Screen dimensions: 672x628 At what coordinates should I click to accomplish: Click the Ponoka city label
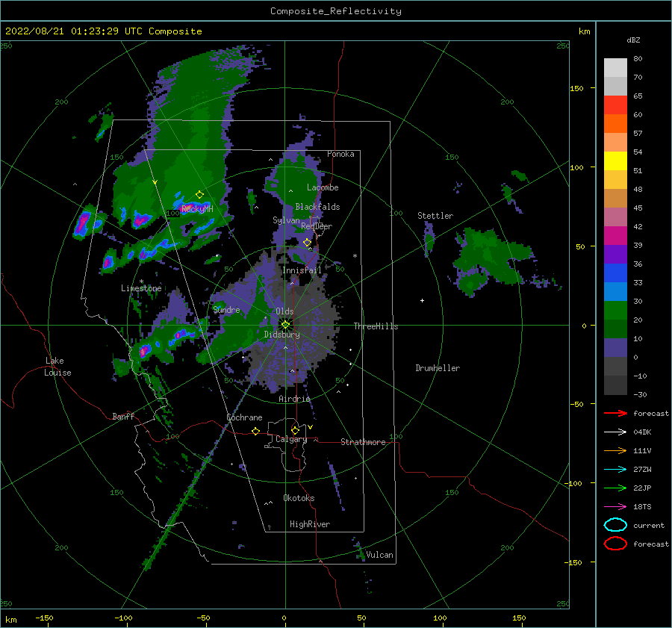pyautogui.click(x=340, y=154)
